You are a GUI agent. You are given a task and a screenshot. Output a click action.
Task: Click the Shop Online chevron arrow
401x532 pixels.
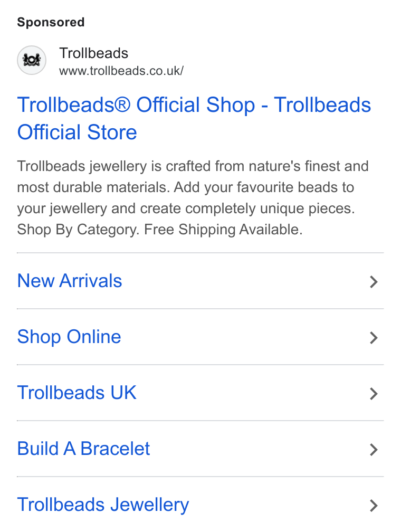pyautogui.click(x=374, y=338)
